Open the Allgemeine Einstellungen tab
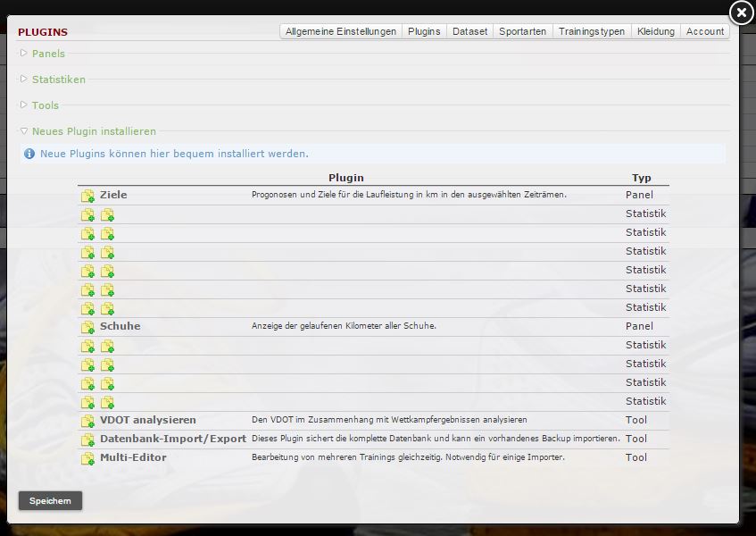This screenshot has width=756, height=536. 340,31
